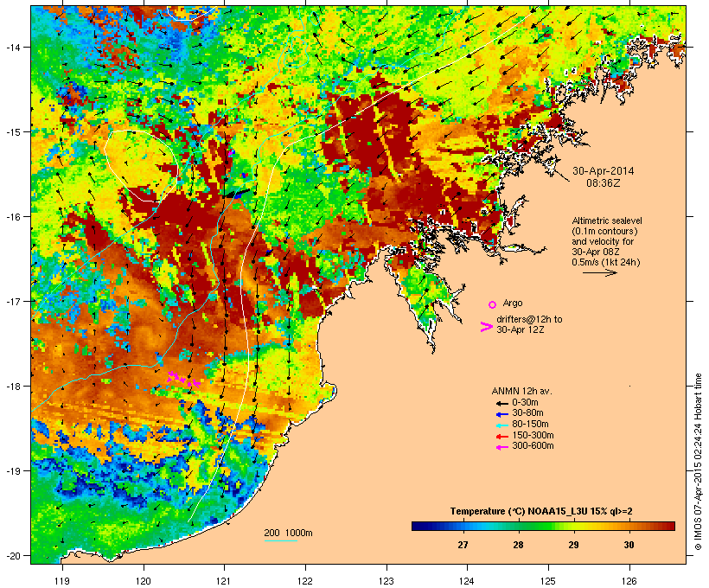
Task: Click the date label 30-Apr-2014
Action: (604, 171)
